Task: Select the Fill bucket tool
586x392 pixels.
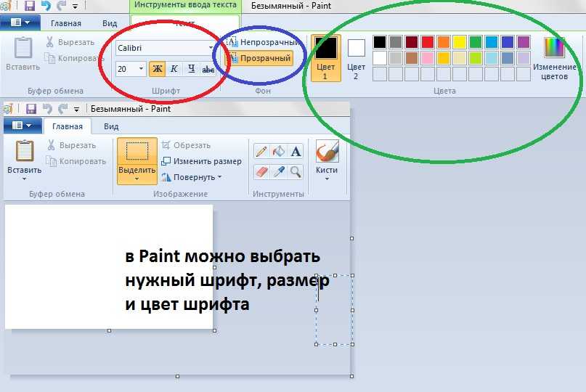Action: click(278, 151)
